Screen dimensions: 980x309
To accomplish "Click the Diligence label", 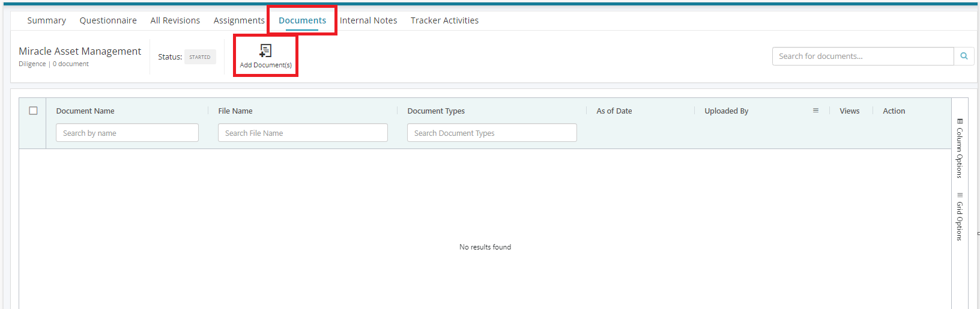I will point(32,64).
